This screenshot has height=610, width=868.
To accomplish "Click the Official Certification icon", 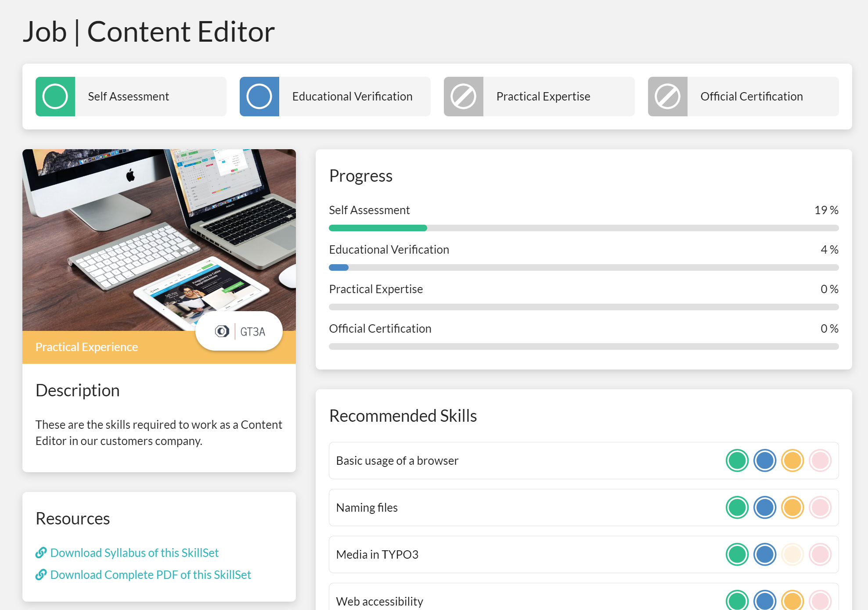I will tap(667, 96).
